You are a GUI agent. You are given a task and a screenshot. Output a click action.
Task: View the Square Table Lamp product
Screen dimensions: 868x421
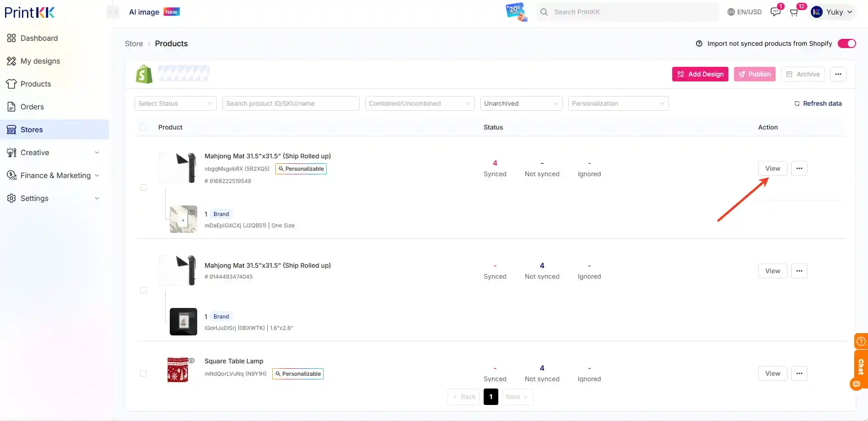772,373
